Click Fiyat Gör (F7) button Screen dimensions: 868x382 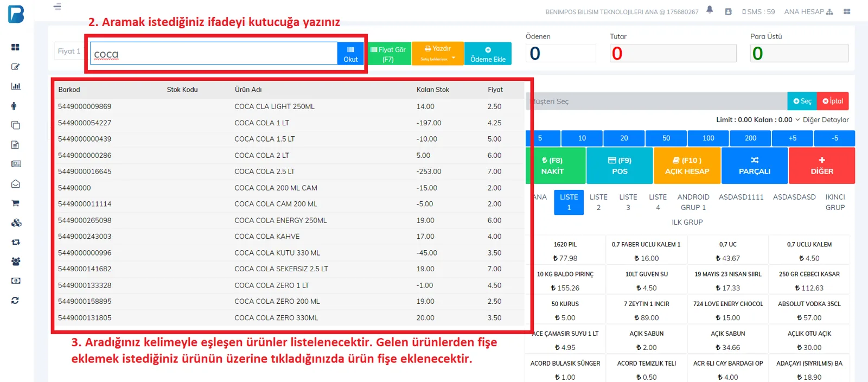coord(388,54)
